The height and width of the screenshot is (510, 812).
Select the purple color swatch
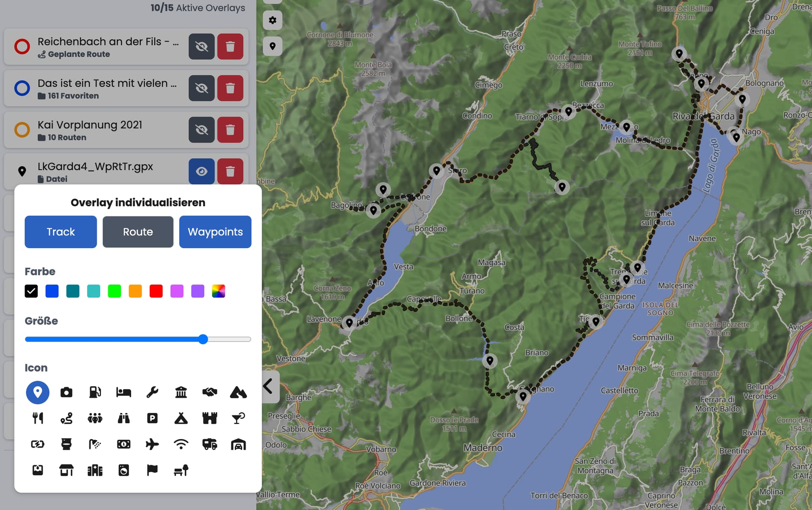coord(198,291)
